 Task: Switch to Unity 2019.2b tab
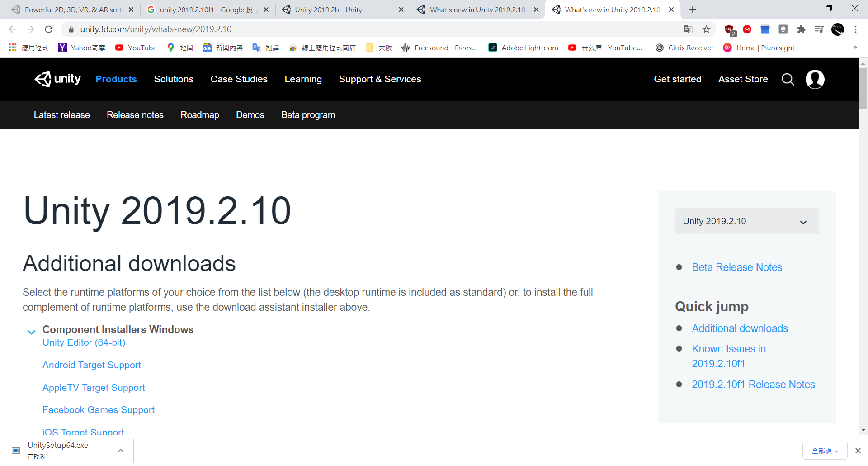[343, 10]
